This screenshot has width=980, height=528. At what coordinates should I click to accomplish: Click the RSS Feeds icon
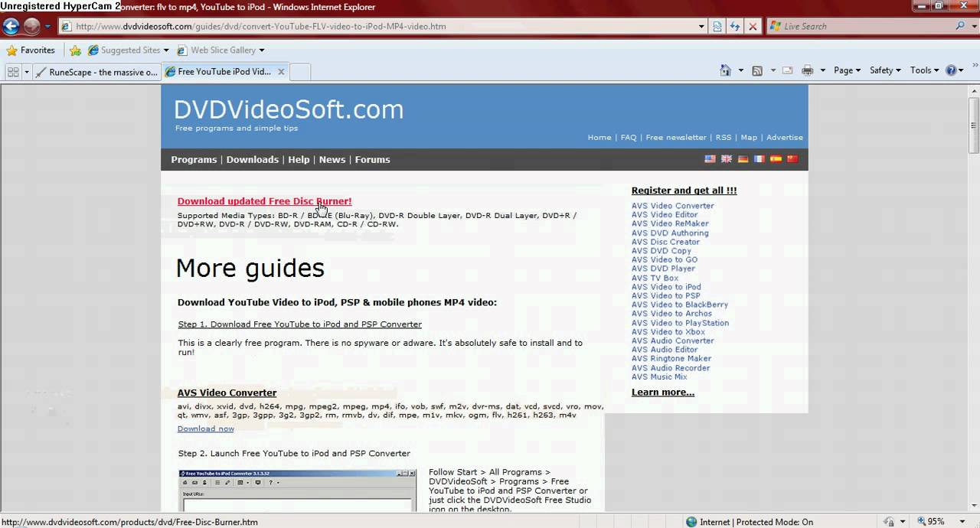tap(757, 70)
